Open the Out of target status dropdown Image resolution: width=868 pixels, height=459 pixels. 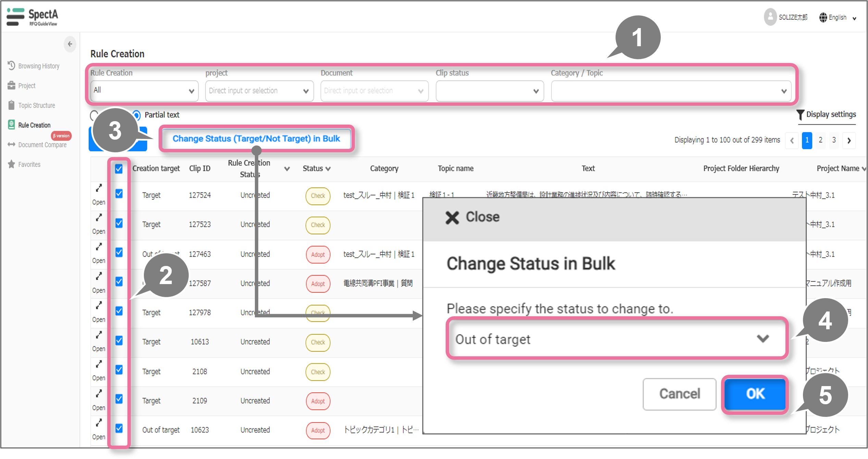coord(617,339)
